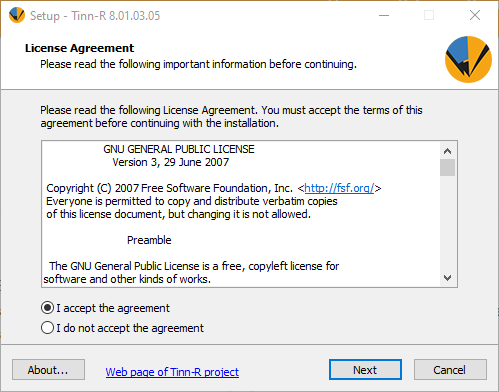The width and height of the screenshot is (499, 392).
Task: Click the Tinn-R icon in title bar
Action: point(17,15)
